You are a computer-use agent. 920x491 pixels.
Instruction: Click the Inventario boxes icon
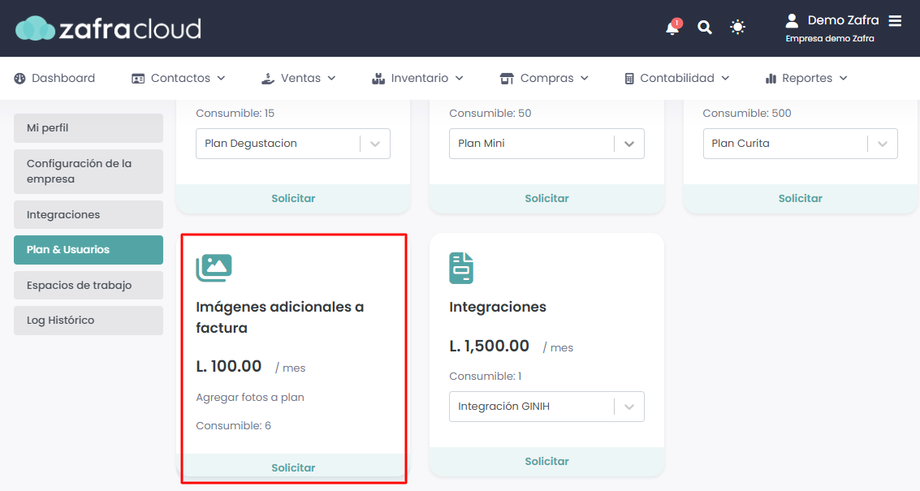point(378,79)
